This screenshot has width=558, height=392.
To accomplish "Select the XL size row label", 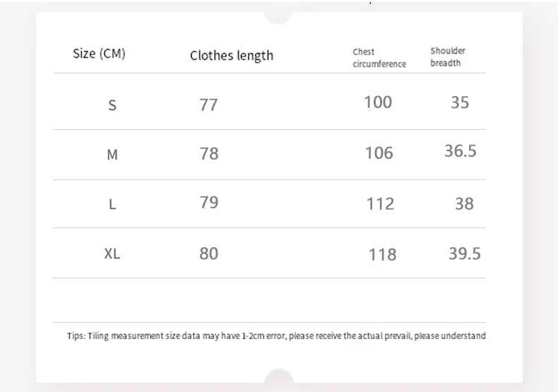I will (x=112, y=254).
